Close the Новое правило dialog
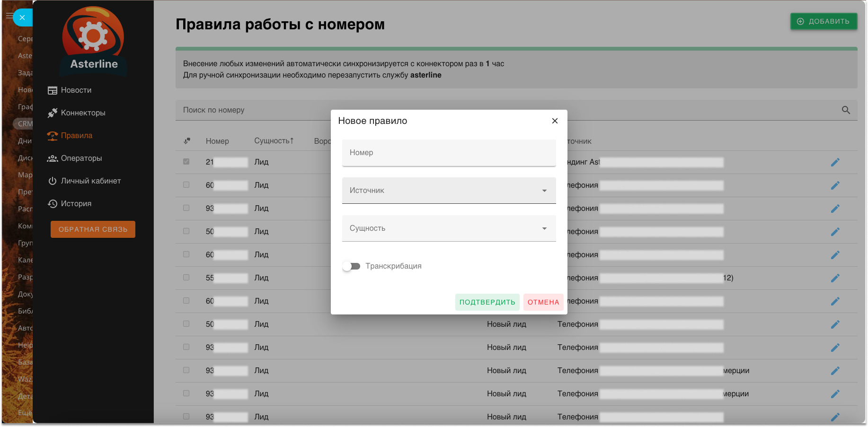Screen dimensions: 868x427 point(555,121)
